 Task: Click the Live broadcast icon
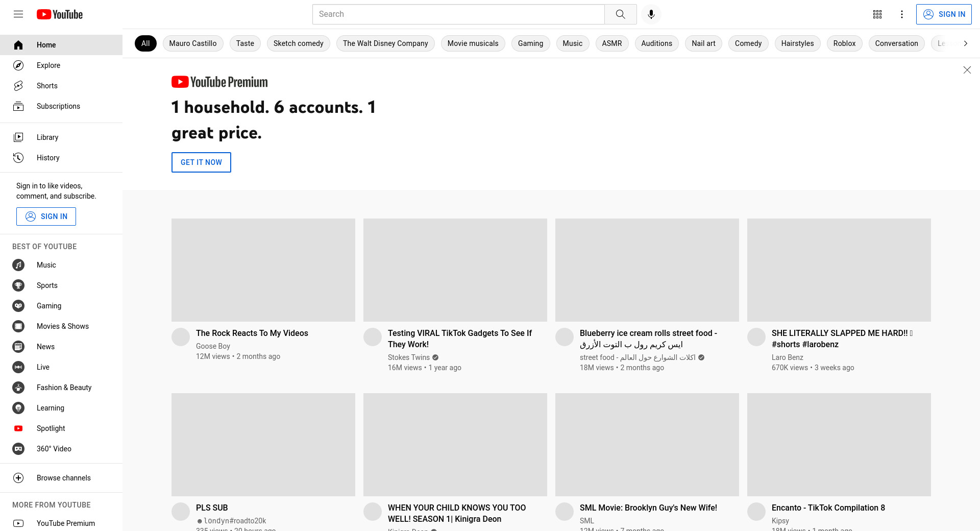pos(18,367)
